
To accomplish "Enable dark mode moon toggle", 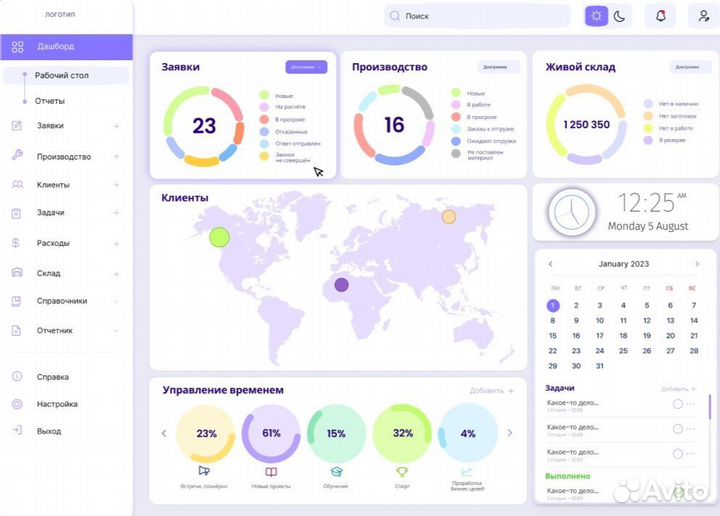I will 621,16.
